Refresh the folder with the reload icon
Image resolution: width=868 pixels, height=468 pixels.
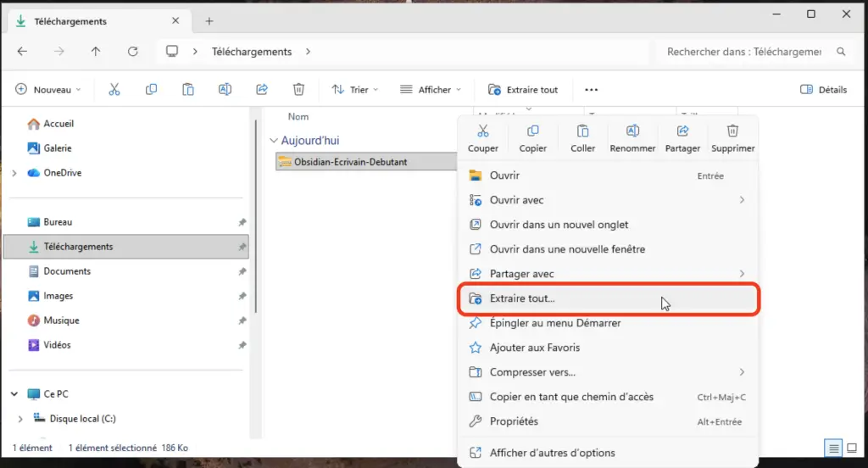coord(132,52)
